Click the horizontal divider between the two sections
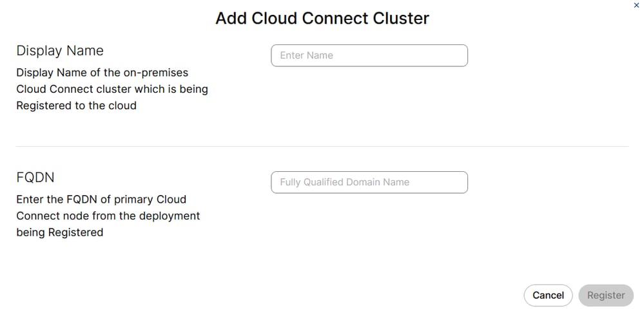 (322, 147)
